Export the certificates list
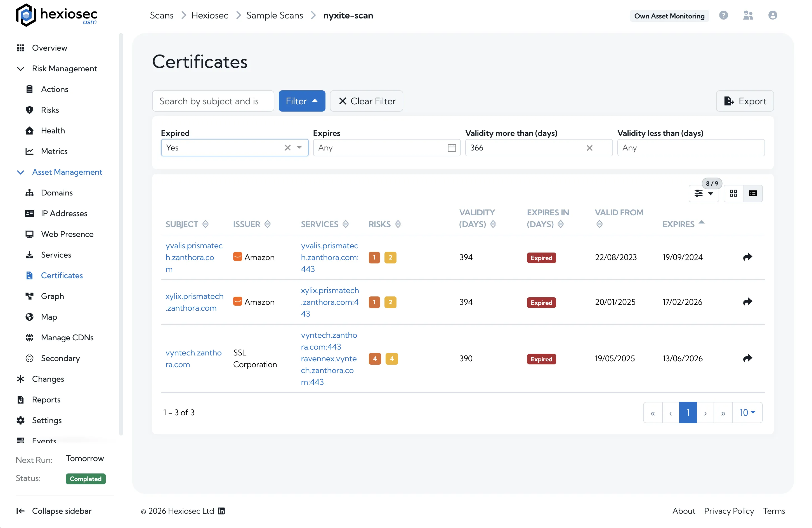Screen dimensions: 812x528 745,101
